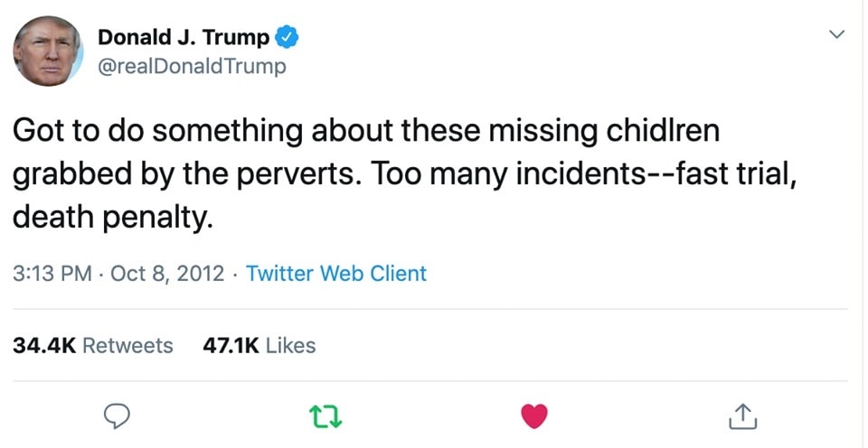Screen dimensions: 868x448
Task: Open the Twitter Web Client source link
Action: click(x=336, y=273)
